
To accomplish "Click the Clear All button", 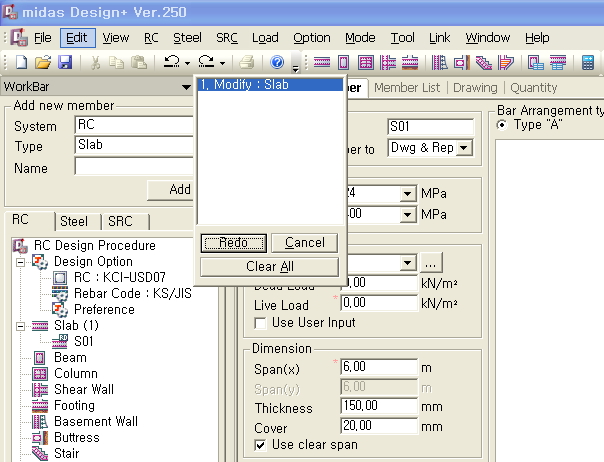I will coord(270,267).
